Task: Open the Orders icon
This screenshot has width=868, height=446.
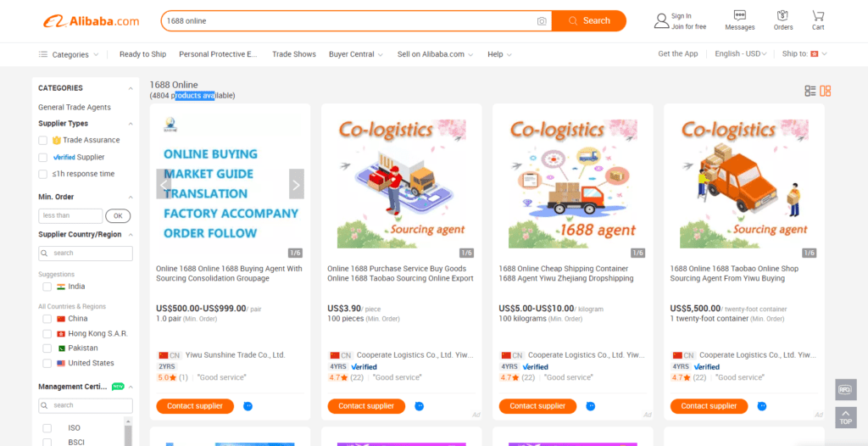Action: click(782, 15)
